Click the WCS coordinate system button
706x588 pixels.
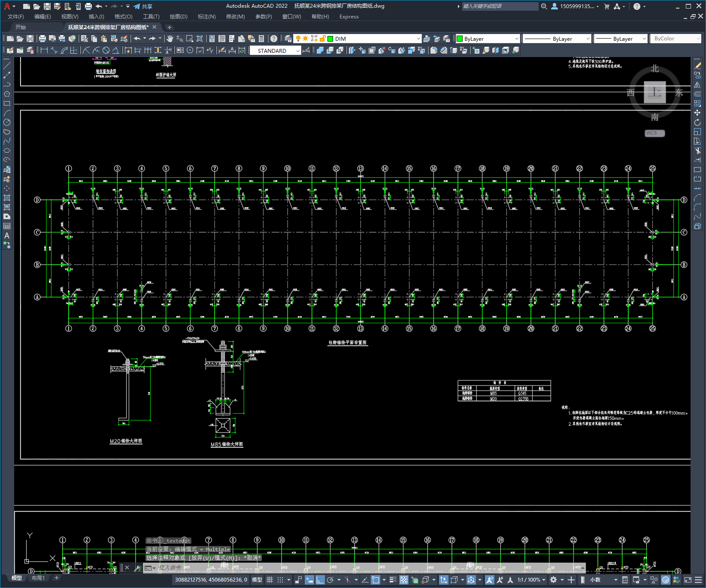point(654,133)
